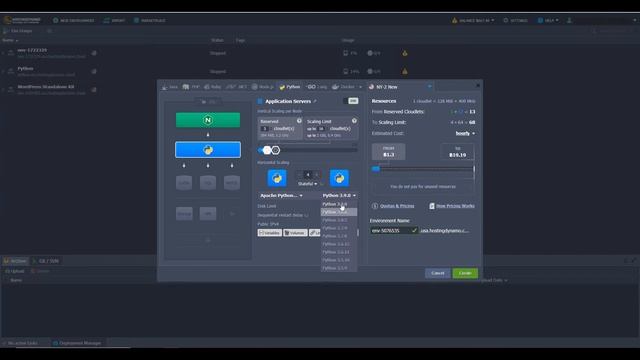Image resolution: width=640 pixels, height=360 pixels.
Task: Click the warning icon on the env-1722339 row
Action: (x=404, y=53)
